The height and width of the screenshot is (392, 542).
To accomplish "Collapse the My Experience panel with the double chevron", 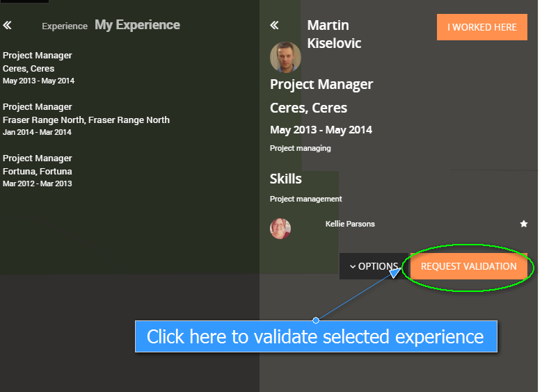I will pos(7,26).
